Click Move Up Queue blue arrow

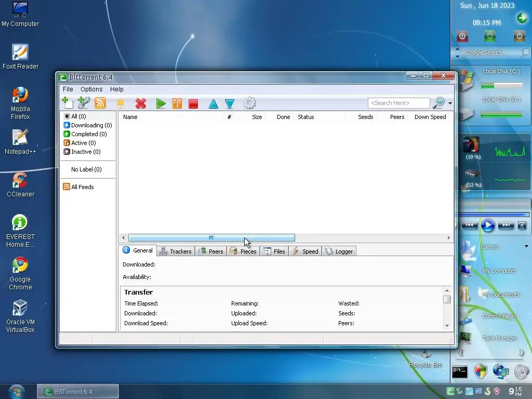(x=213, y=103)
